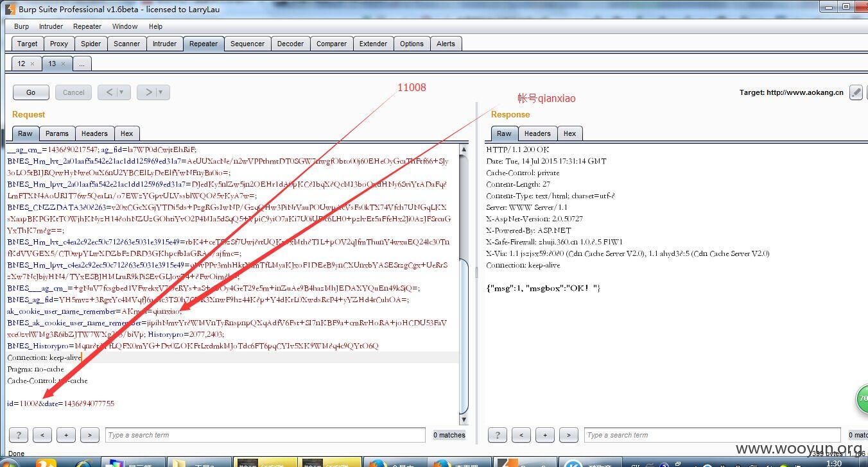Go back in request history
This screenshot has width=868, height=467.
tap(108, 92)
